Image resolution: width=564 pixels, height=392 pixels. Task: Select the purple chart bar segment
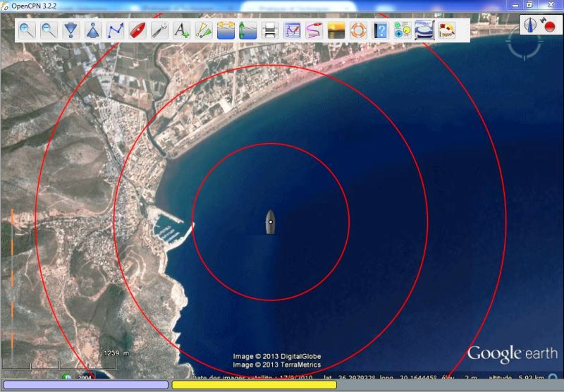click(85, 385)
